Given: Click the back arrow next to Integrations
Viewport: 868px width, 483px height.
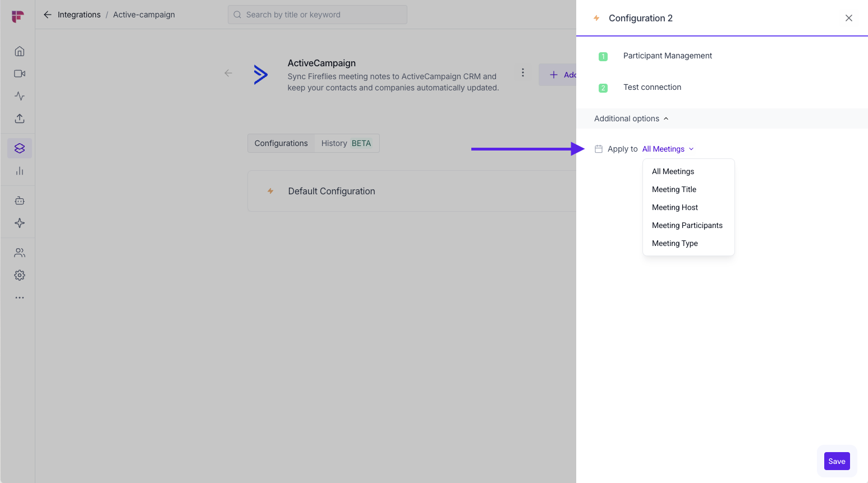Looking at the screenshot, I should 48,15.
